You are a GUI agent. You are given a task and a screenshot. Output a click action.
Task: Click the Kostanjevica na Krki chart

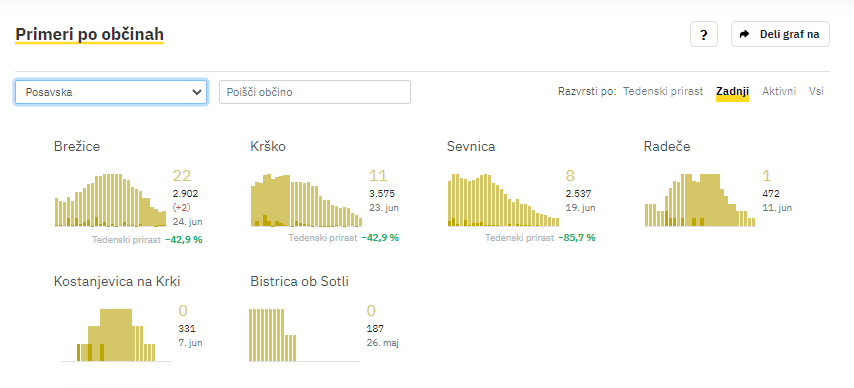(116, 335)
